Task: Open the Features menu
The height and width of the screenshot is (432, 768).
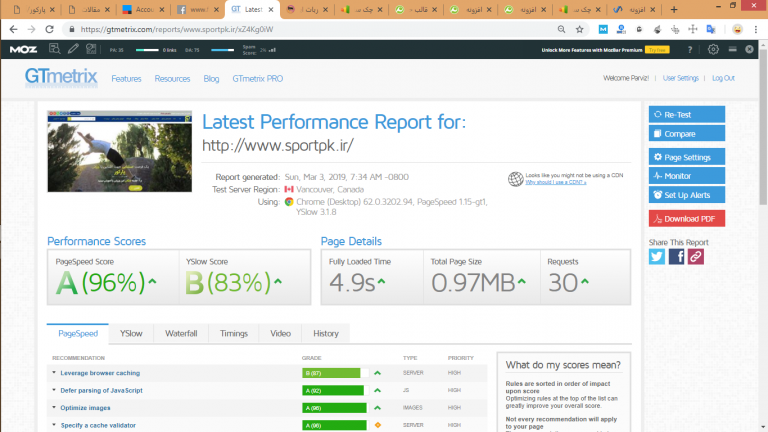Action: (x=126, y=79)
